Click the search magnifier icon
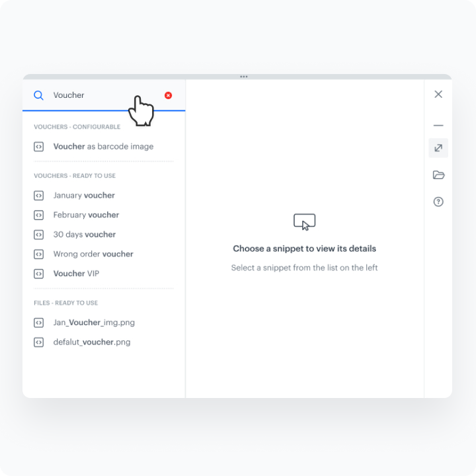 point(39,95)
